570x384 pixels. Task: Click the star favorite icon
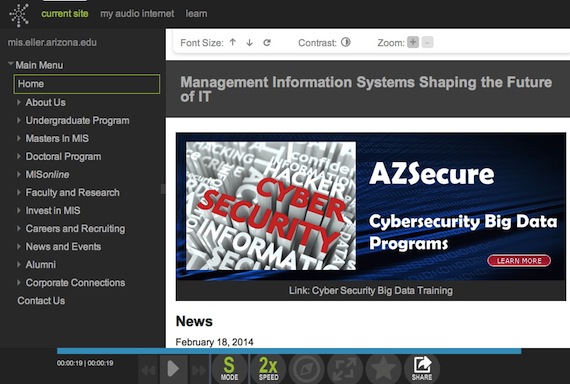383,368
